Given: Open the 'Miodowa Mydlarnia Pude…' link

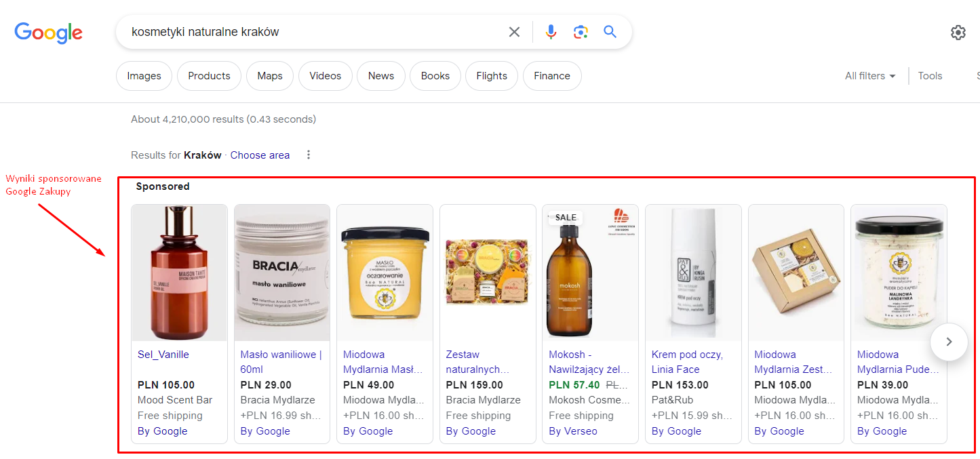Looking at the screenshot, I should (898, 362).
